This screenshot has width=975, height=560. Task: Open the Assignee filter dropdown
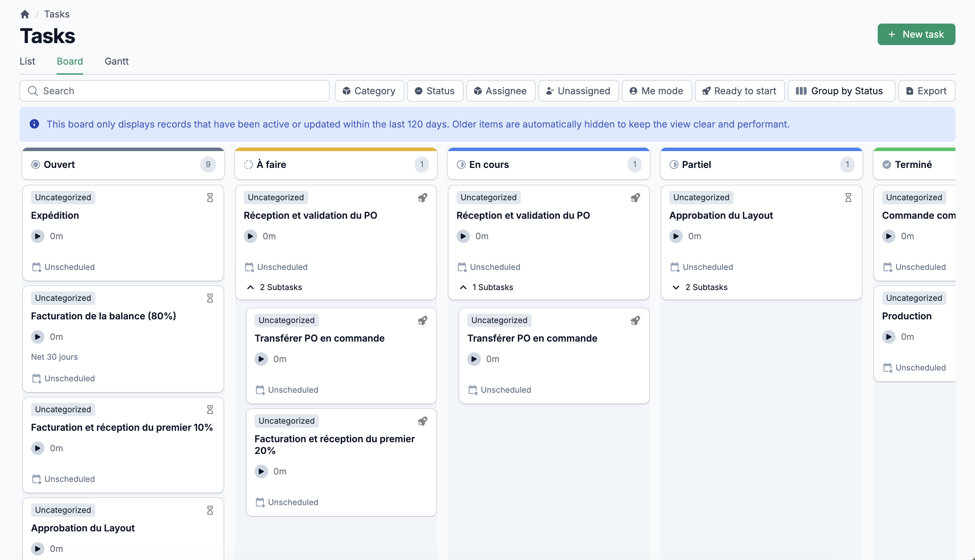click(501, 91)
